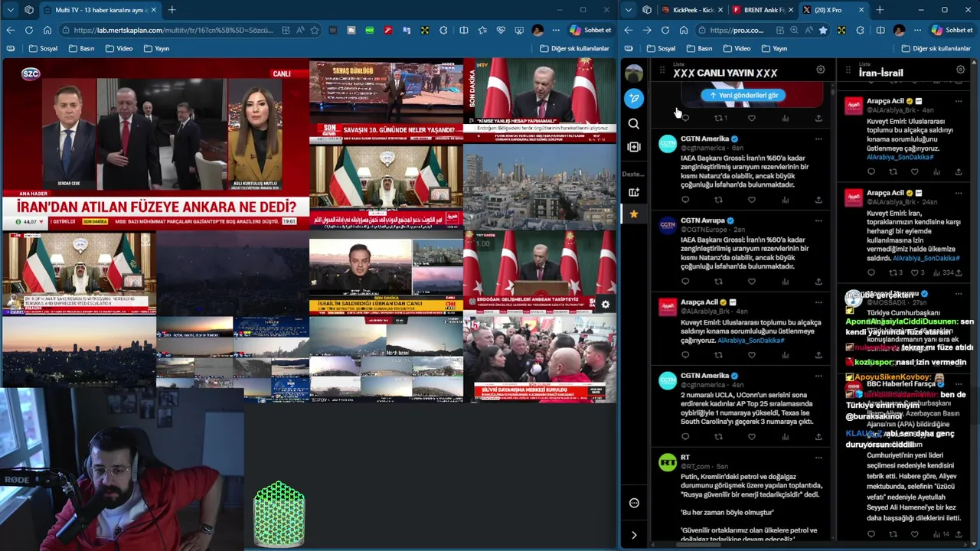The height and width of the screenshot is (551, 980).
Task: Expand the X Pro sidebar with the arrow
Action: (x=634, y=535)
